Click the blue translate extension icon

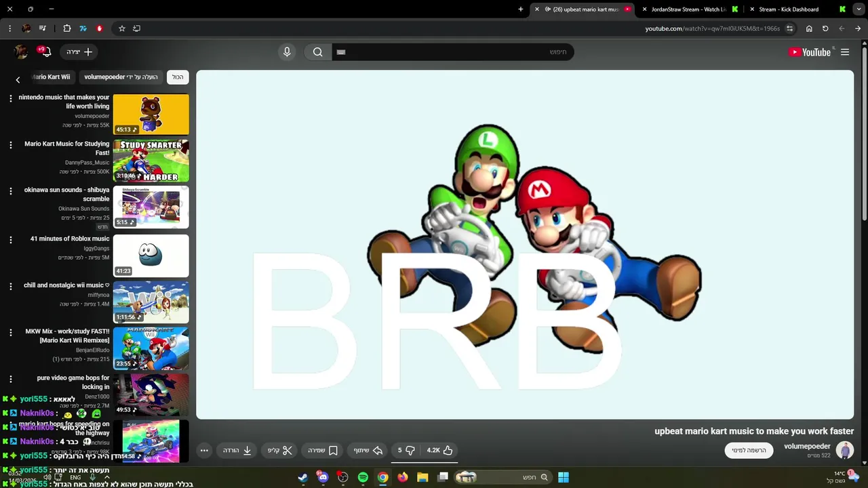click(83, 28)
